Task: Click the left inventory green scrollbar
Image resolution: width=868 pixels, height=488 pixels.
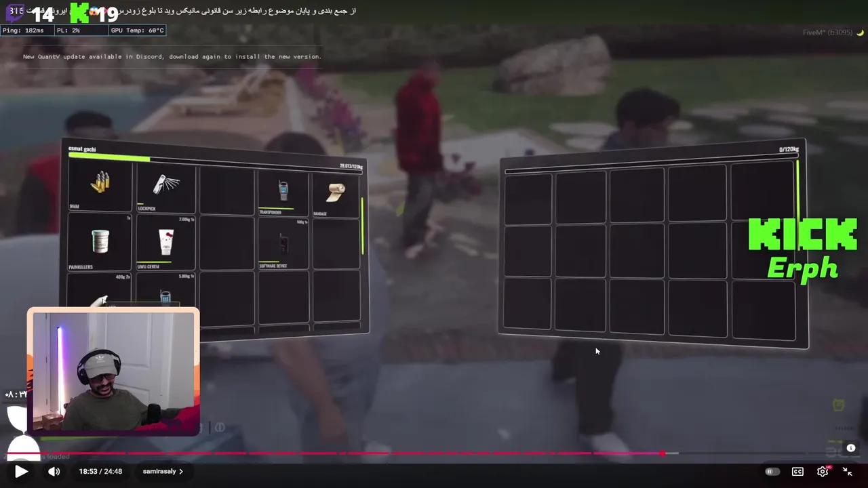Action: pyautogui.click(x=362, y=226)
